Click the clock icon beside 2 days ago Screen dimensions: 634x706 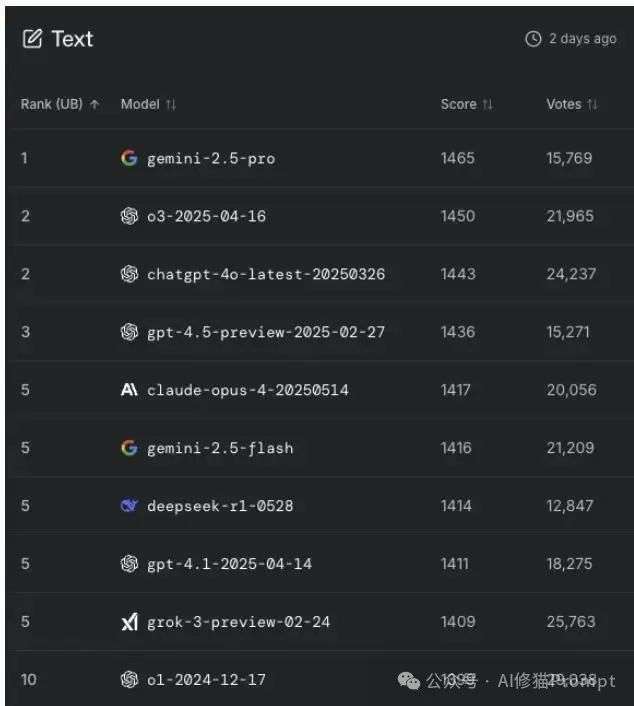pyautogui.click(x=533, y=39)
